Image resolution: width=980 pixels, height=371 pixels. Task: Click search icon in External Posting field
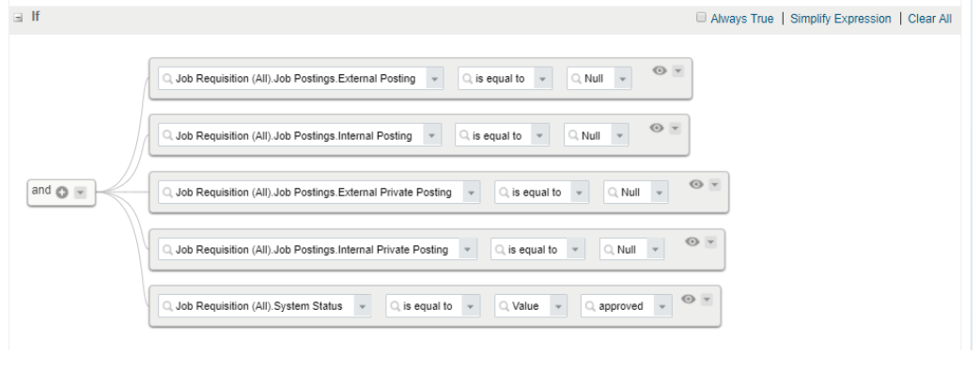click(167, 79)
